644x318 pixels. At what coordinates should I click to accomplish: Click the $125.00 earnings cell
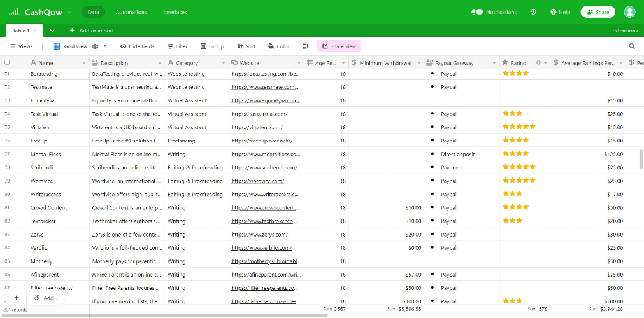coord(588,155)
